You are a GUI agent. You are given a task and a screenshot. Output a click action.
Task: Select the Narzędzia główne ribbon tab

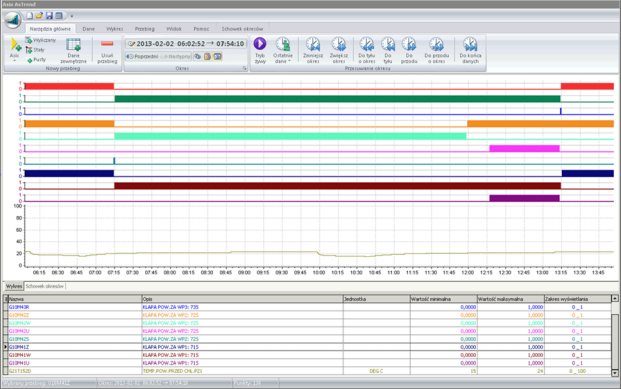[50, 29]
